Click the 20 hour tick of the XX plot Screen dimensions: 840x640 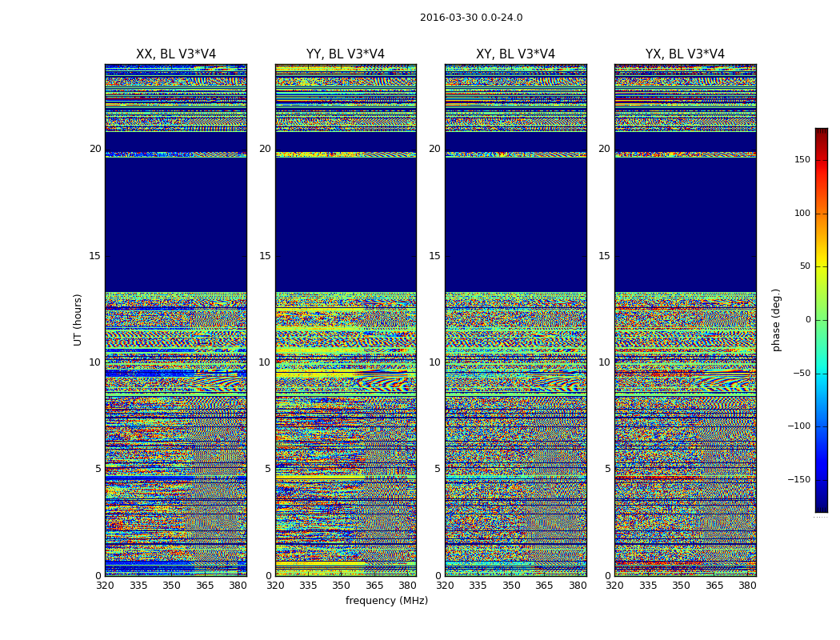(95, 149)
